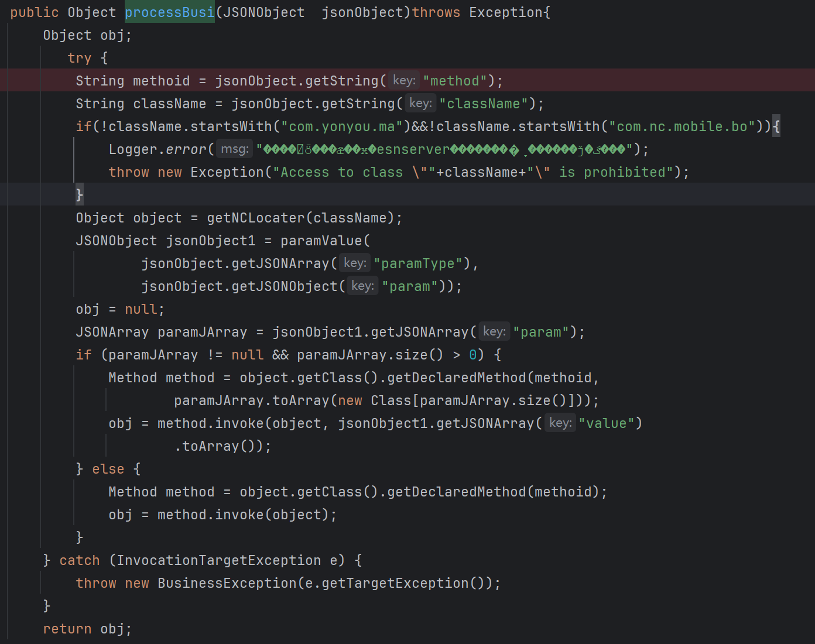This screenshot has height=644, width=815.
Task: Click the try keyword
Action: (79, 58)
